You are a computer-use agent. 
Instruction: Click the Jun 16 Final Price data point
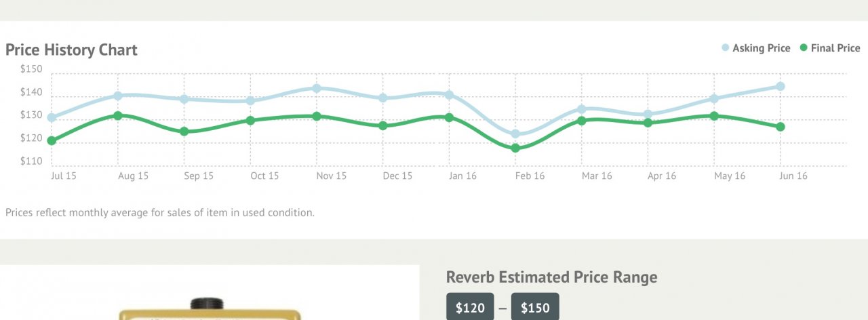[x=781, y=127]
